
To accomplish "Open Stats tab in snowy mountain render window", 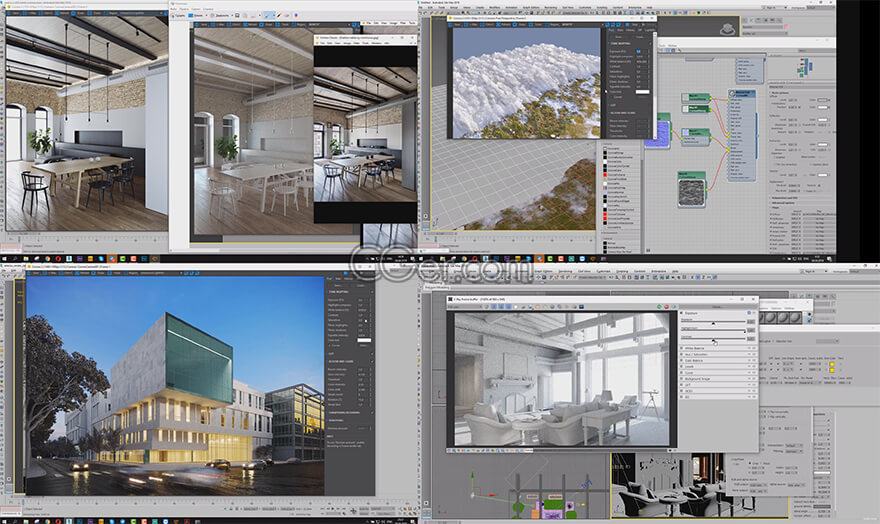I will [621, 30].
